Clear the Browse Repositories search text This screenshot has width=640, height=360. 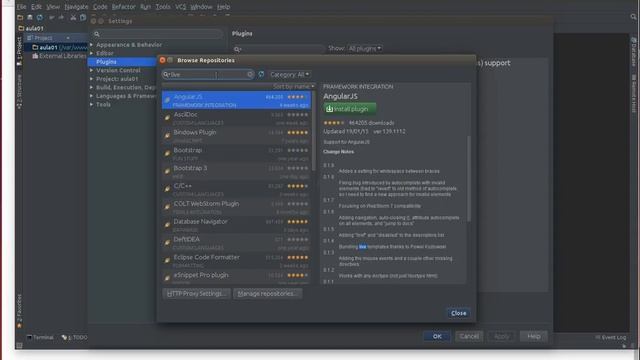(x=250, y=74)
